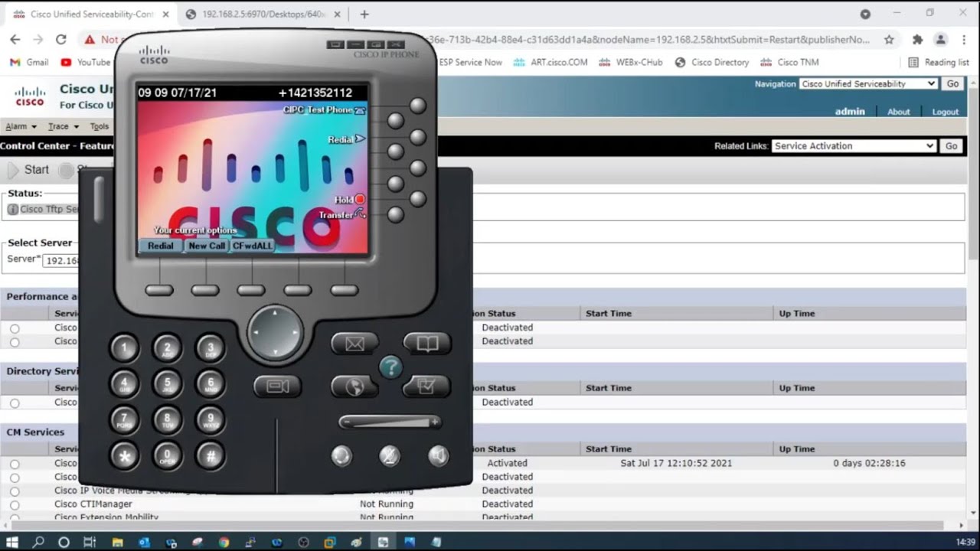Viewport: 980px width, 551px height.
Task: Open the WEBx-CHub bookmark
Action: (x=631, y=63)
